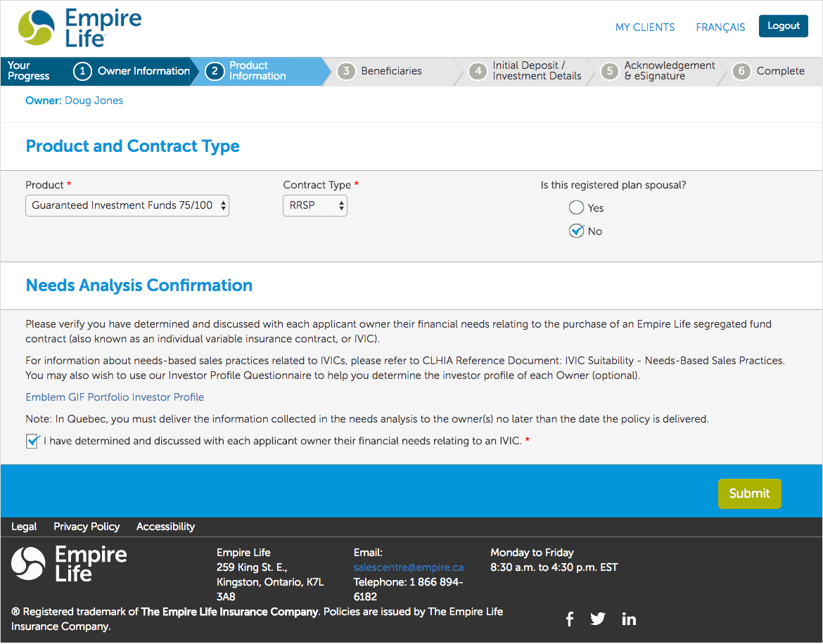
Task: Click the Product and Contract Type heading
Action: [x=133, y=146]
